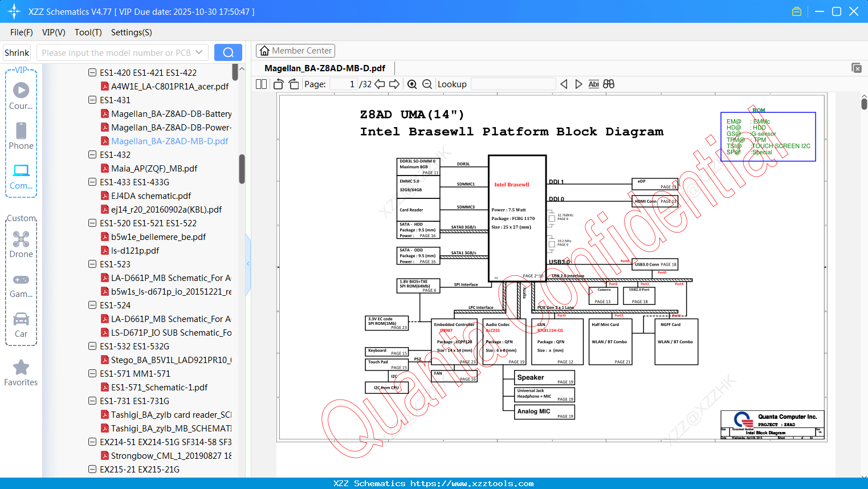Collapse the ES1-571 MM1-571 group
Image resolution: width=868 pixels, height=489 pixels.
click(x=92, y=373)
